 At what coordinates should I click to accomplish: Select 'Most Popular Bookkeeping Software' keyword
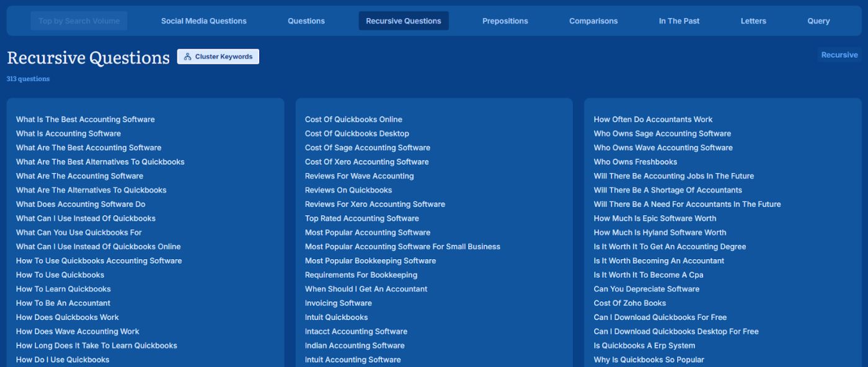click(x=370, y=261)
